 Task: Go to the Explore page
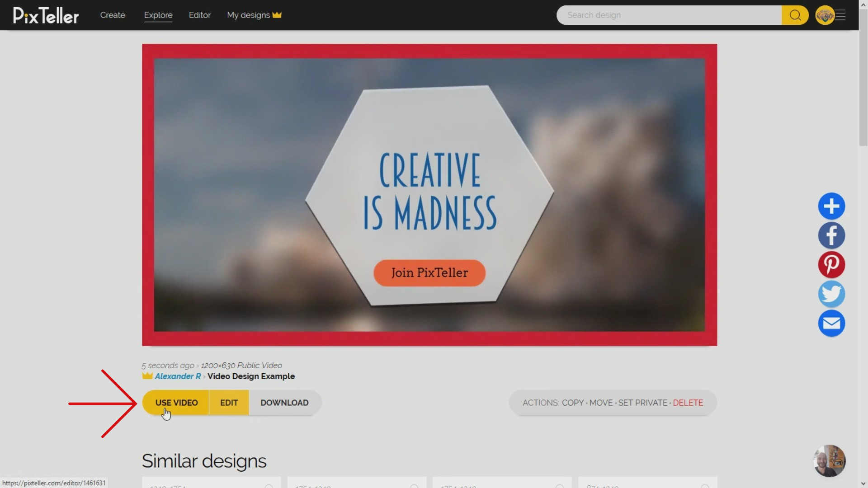[158, 15]
